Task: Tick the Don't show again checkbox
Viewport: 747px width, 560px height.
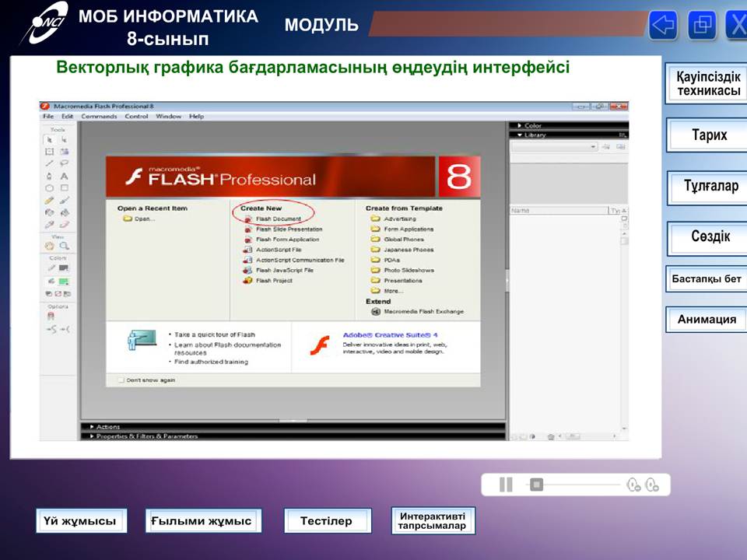Action: 121,380
